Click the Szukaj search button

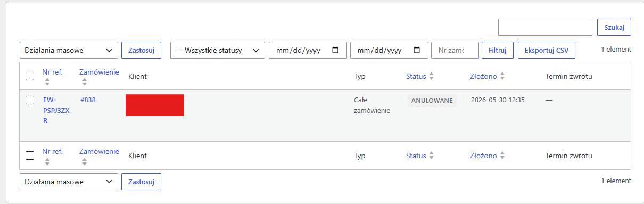point(614,27)
